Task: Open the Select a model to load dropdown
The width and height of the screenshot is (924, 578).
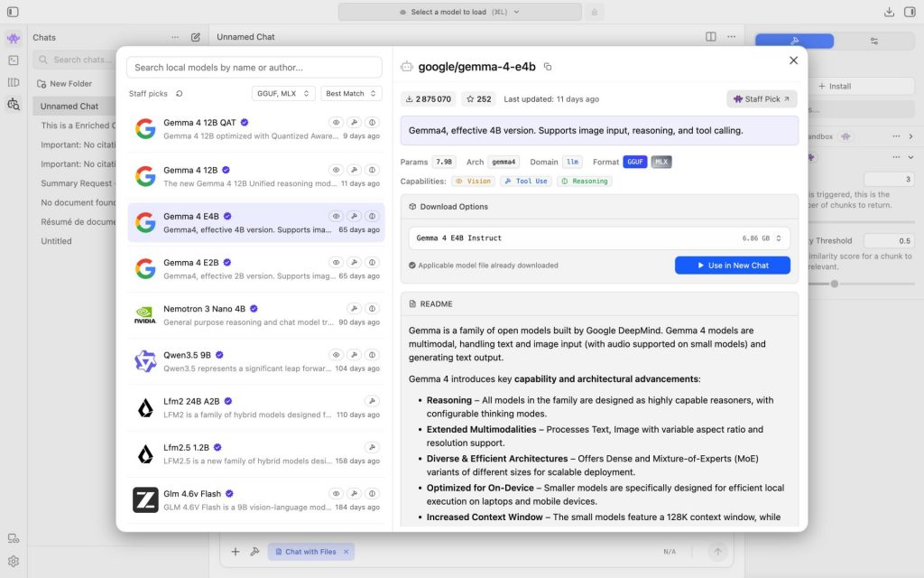Action: pyautogui.click(x=459, y=12)
